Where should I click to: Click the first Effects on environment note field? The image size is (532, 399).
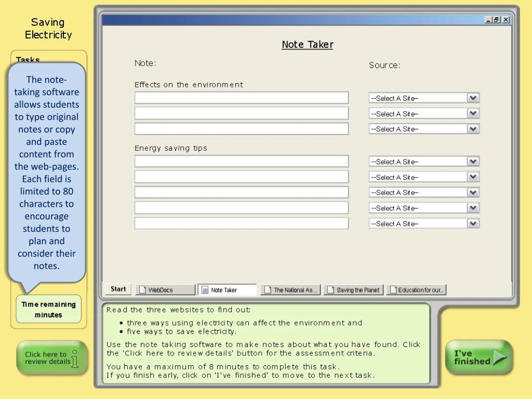(241, 98)
